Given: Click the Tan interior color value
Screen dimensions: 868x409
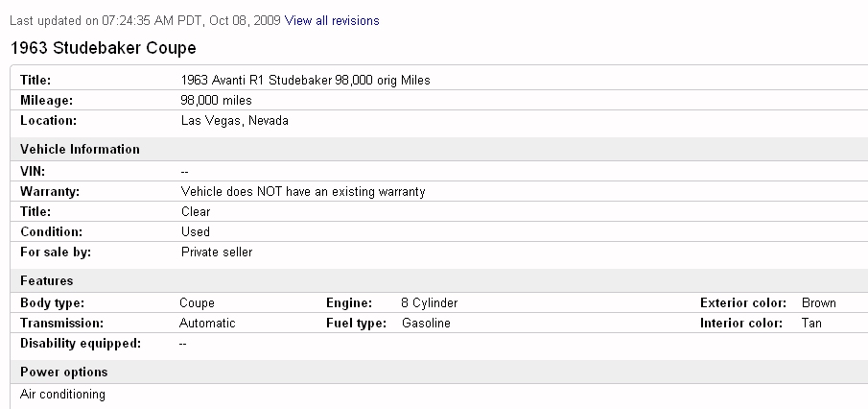Looking at the screenshot, I should tap(811, 324).
